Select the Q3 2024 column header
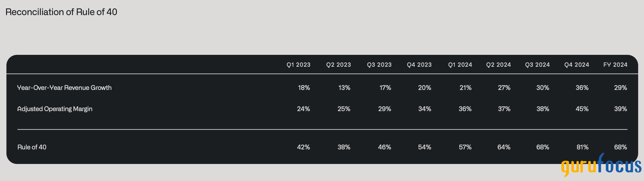The width and height of the screenshot is (644, 181). pos(538,65)
